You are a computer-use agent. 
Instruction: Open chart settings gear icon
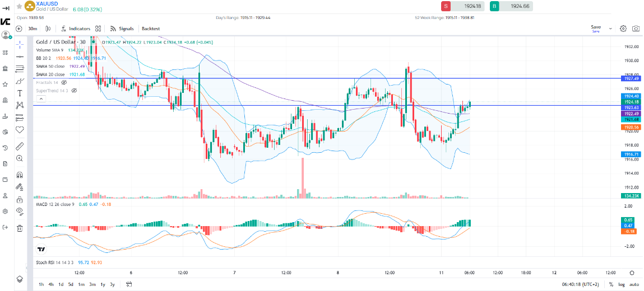pyautogui.click(x=624, y=29)
